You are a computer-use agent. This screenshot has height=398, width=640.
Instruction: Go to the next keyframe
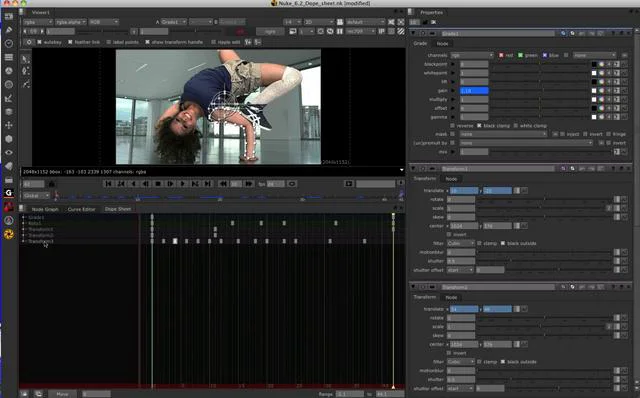tap(195, 184)
